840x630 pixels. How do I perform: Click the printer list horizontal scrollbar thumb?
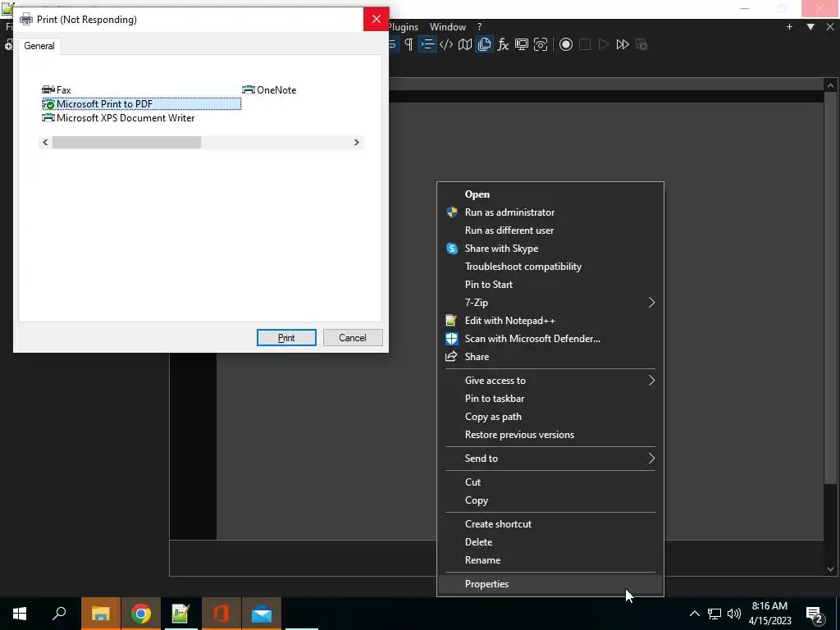126,143
